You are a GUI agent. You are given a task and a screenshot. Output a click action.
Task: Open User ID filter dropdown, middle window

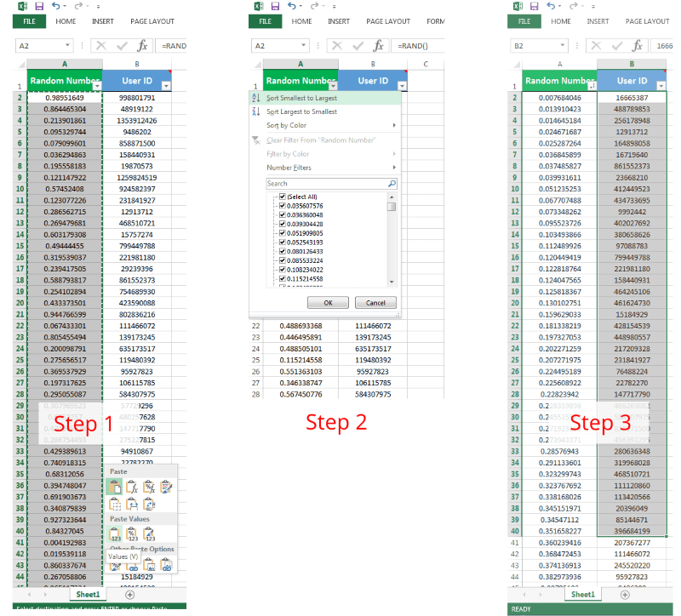402,86
